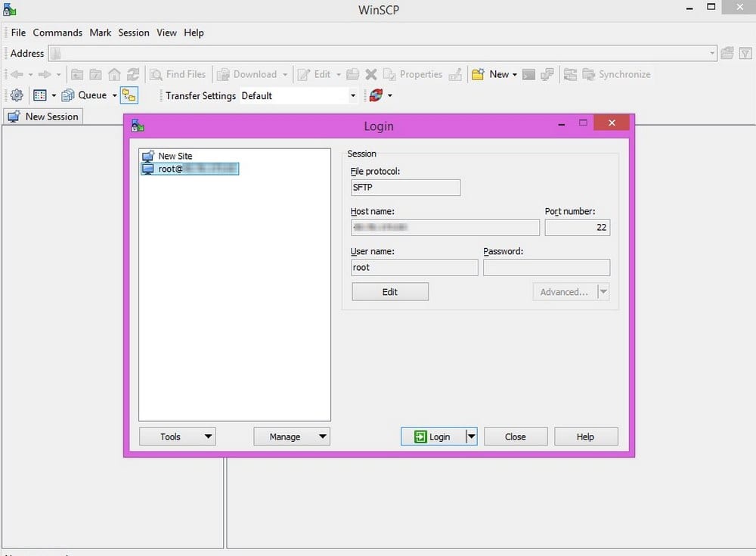Click the Port number field
Image resolution: width=756 pixels, height=556 pixels.
(x=577, y=228)
